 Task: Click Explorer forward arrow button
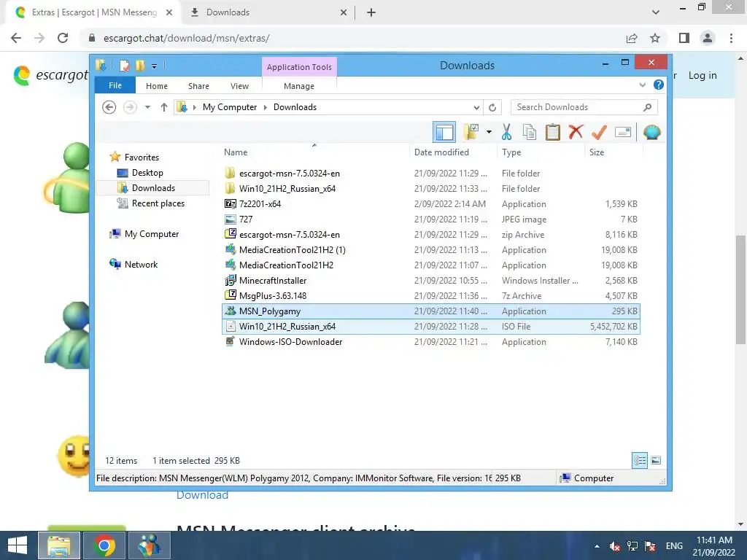130,107
